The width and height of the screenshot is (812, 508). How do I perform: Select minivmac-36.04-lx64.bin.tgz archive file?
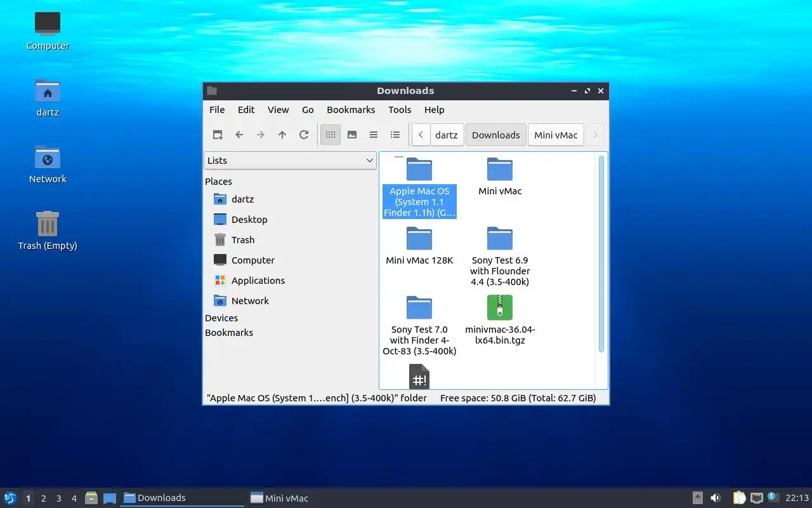pos(500,321)
